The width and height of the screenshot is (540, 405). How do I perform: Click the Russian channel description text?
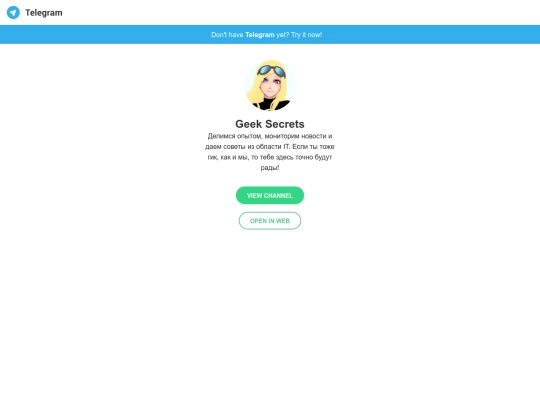pos(270,152)
